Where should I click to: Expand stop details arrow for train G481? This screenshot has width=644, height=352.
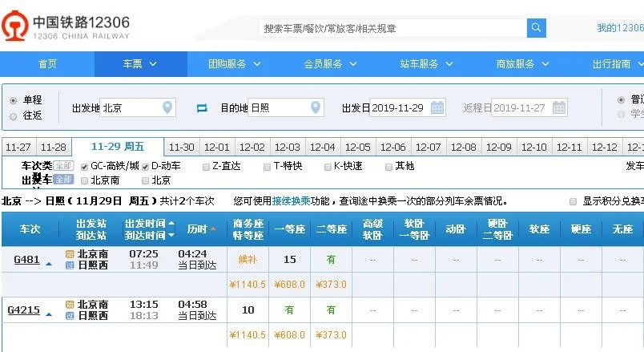49,264
